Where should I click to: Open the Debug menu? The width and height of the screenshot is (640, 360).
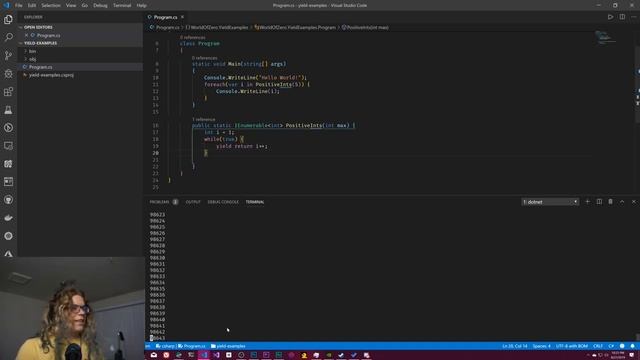pyautogui.click(x=100, y=5)
